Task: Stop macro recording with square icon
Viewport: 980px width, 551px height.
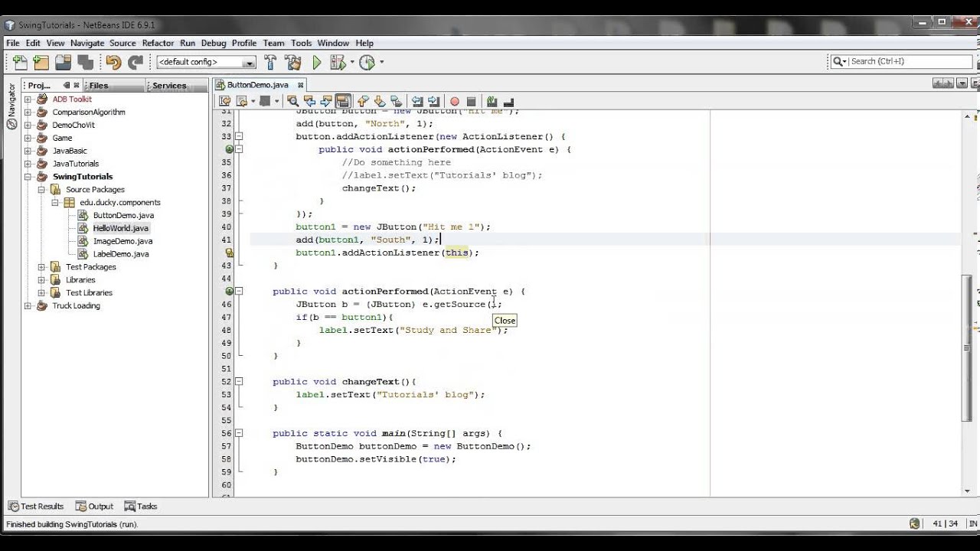Action: coord(472,101)
